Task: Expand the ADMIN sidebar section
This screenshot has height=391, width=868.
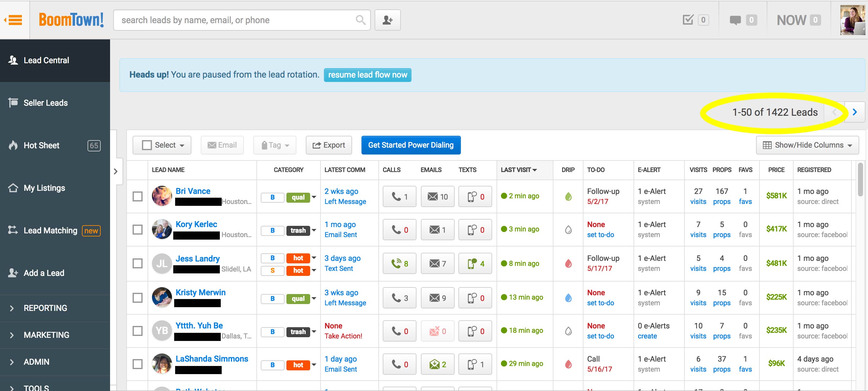Action: [55, 362]
